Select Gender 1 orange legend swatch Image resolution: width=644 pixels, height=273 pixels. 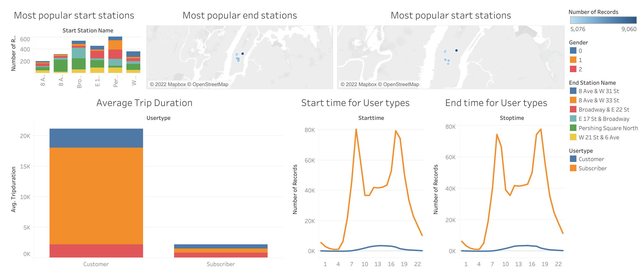pyautogui.click(x=573, y=60)
